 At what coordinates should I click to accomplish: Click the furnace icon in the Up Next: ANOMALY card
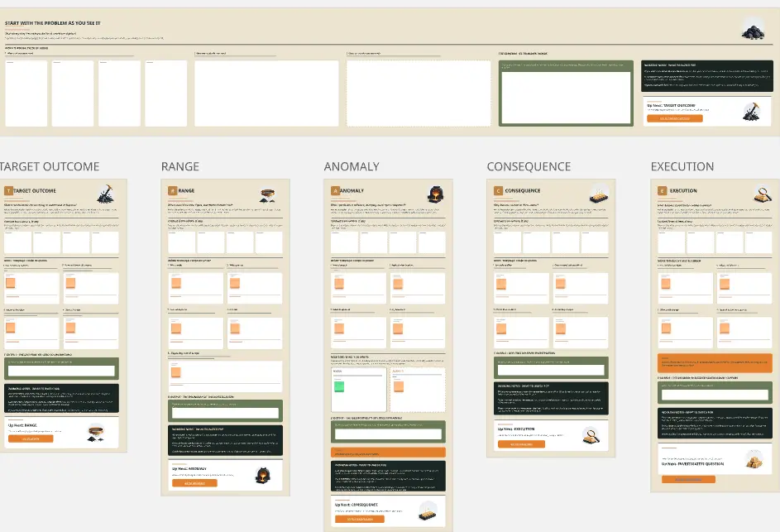click(x=263, y=476)
